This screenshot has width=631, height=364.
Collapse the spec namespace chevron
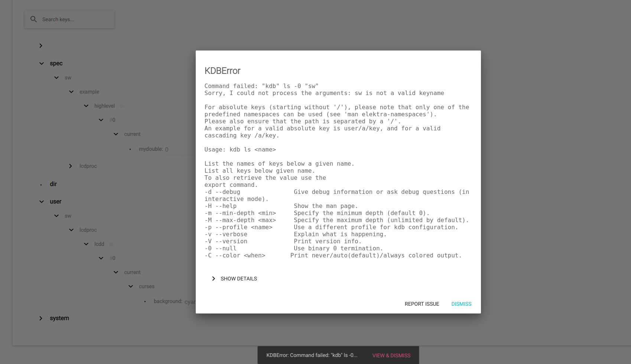(x=42, y=64)
